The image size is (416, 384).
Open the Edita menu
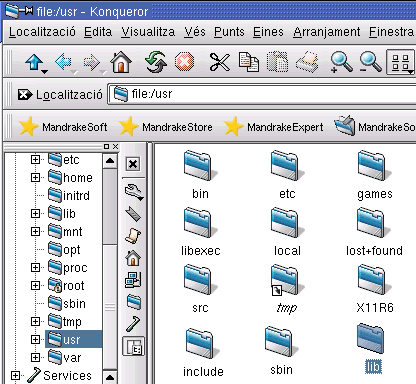tap(98, 32)
